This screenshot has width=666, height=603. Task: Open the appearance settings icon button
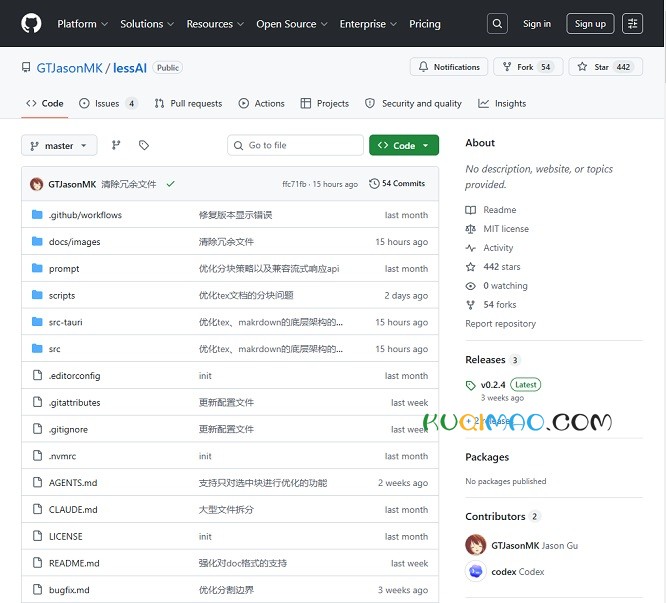[x=632, y=24]
